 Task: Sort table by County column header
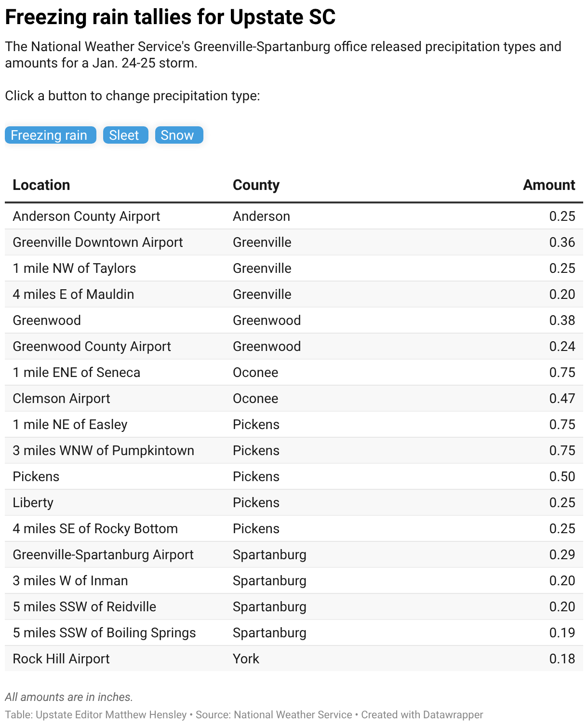pyautogui.click(x=256, y=185)
